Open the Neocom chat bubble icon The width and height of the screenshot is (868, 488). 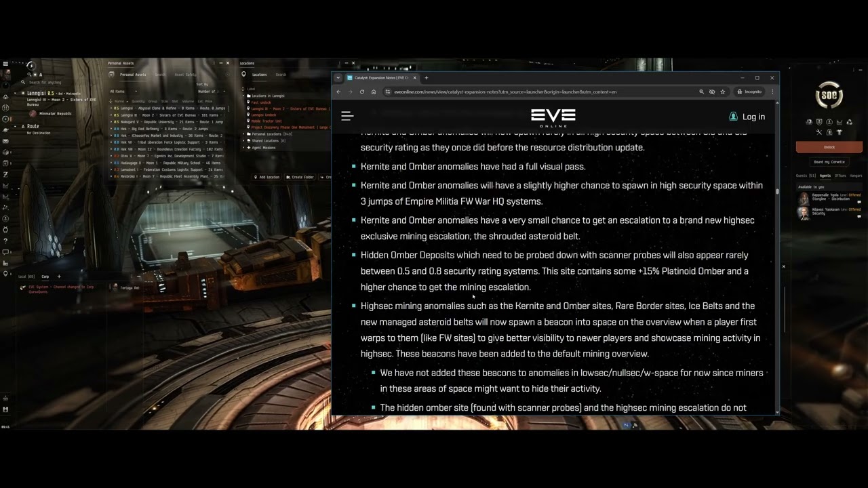point(5,251)
